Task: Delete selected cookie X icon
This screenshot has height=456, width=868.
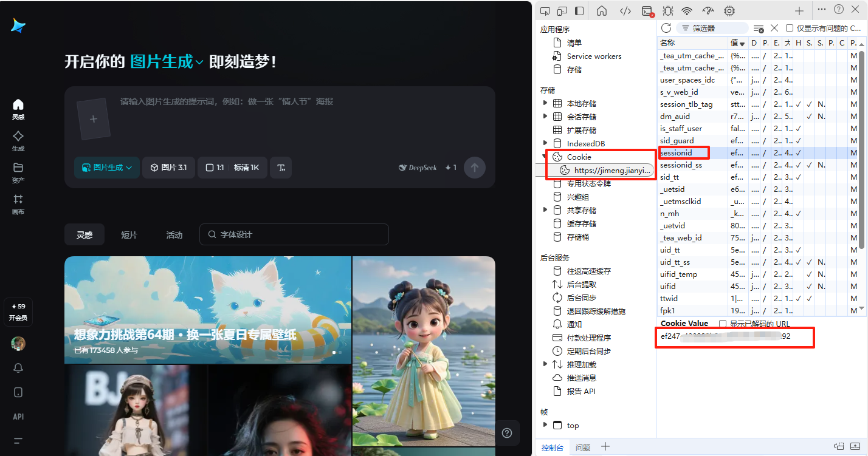Action: (774, 28)
